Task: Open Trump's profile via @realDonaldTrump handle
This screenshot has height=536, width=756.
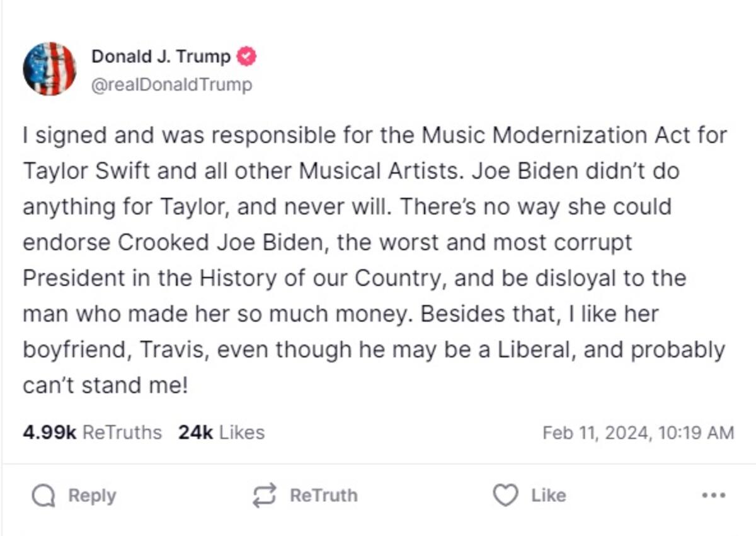Action: point(170,82)
